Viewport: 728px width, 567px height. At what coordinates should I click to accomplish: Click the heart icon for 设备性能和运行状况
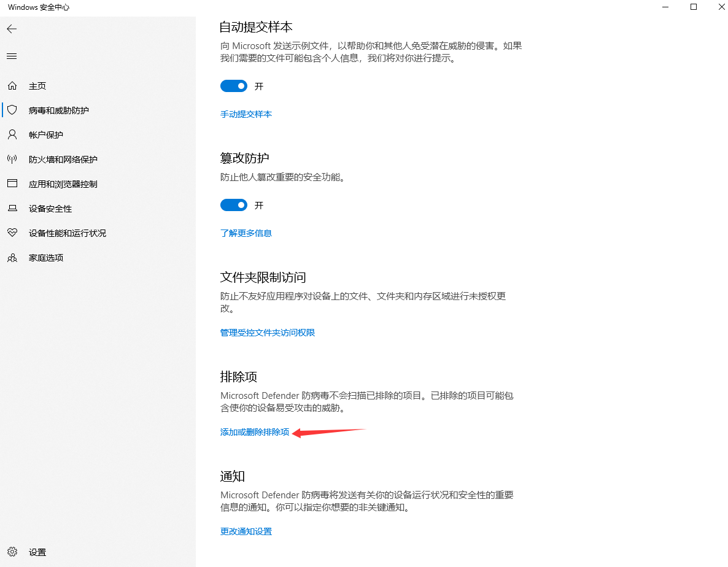point(12,233)
